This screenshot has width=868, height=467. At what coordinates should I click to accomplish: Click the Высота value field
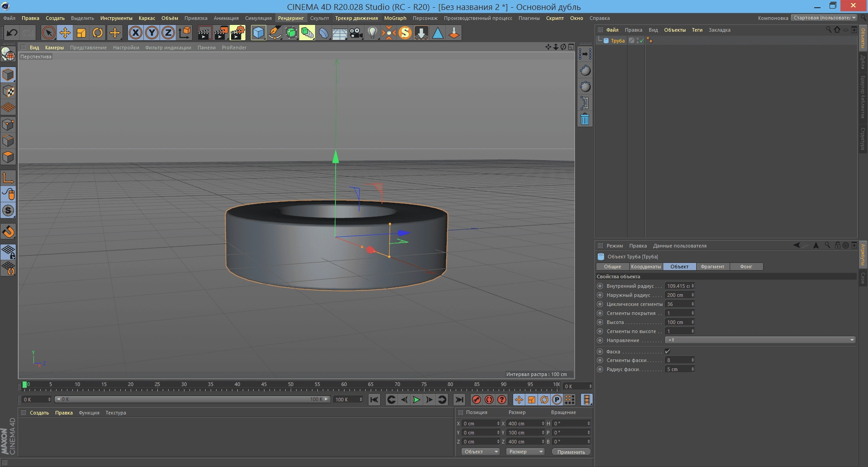tap(677, 322)
